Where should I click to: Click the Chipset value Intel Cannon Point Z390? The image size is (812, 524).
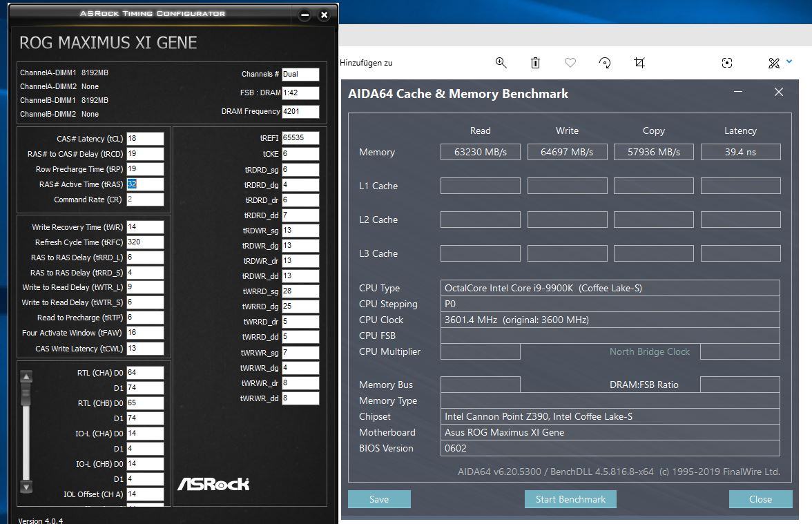(x=610, y=416)
